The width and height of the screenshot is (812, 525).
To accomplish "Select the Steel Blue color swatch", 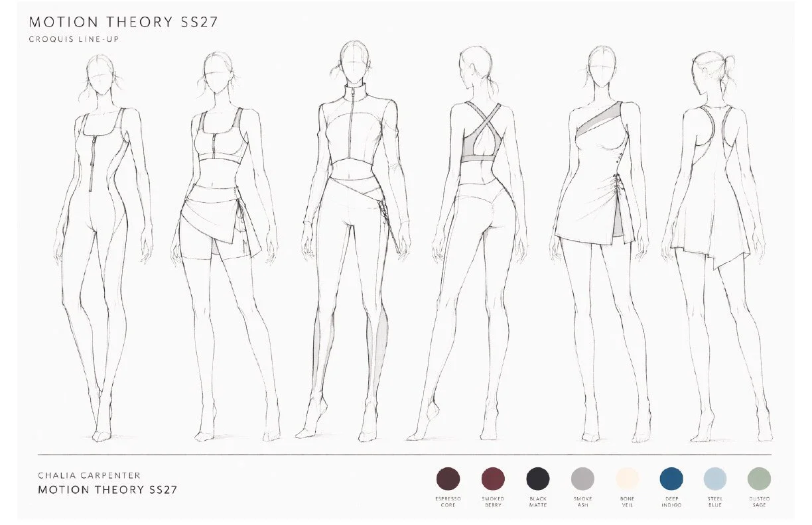I will click(714, 478).
